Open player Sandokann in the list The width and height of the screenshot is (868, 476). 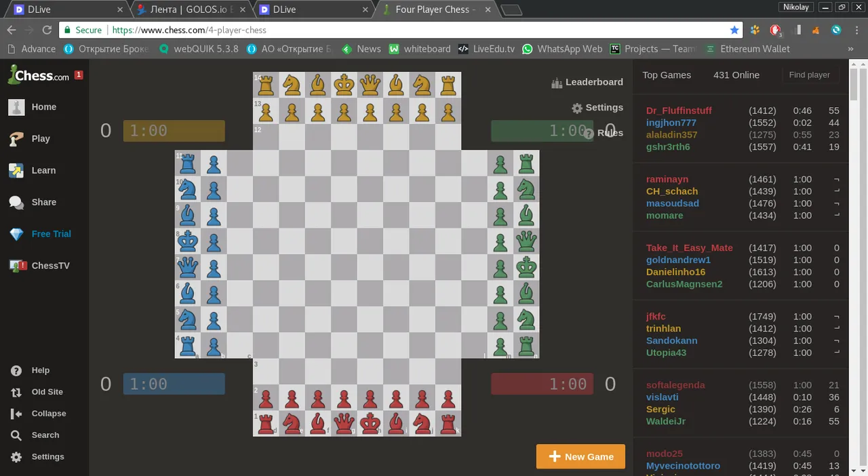point(671,340)
